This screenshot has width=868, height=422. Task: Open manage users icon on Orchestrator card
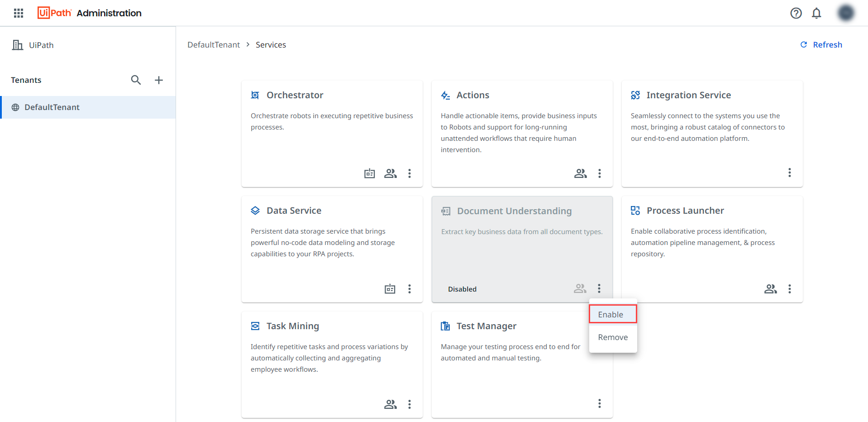click(x=390, y=173)
